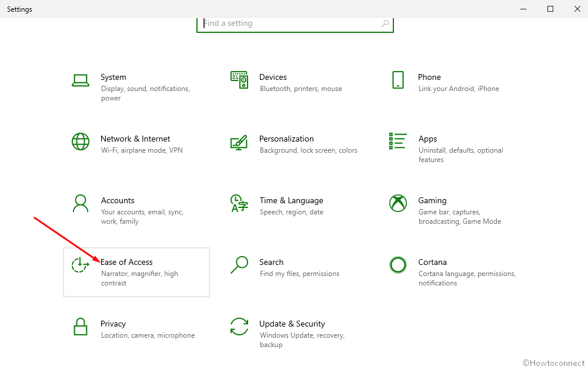Click the Devices keyboard and speaker icon
588x370 pixels.
point(239,80)
